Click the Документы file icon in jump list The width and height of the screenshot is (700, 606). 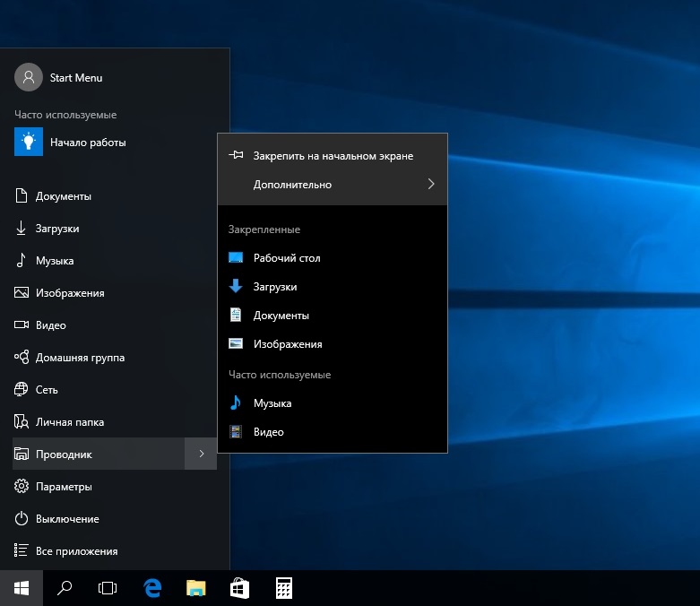pyautogui.click(x=236, y=315)
